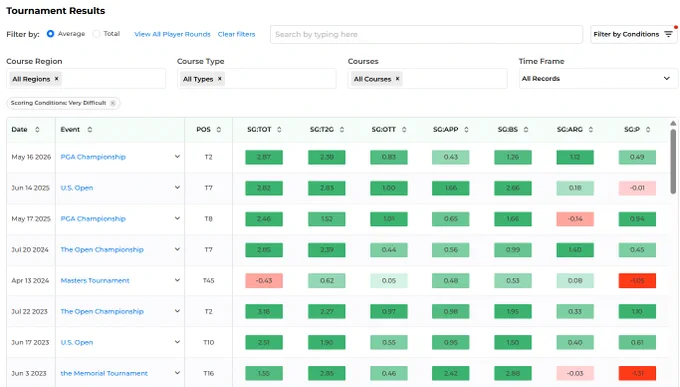Open The Open Championship Jul 20 2024 link
Screen dimensions: 680x387
(102, 249)
